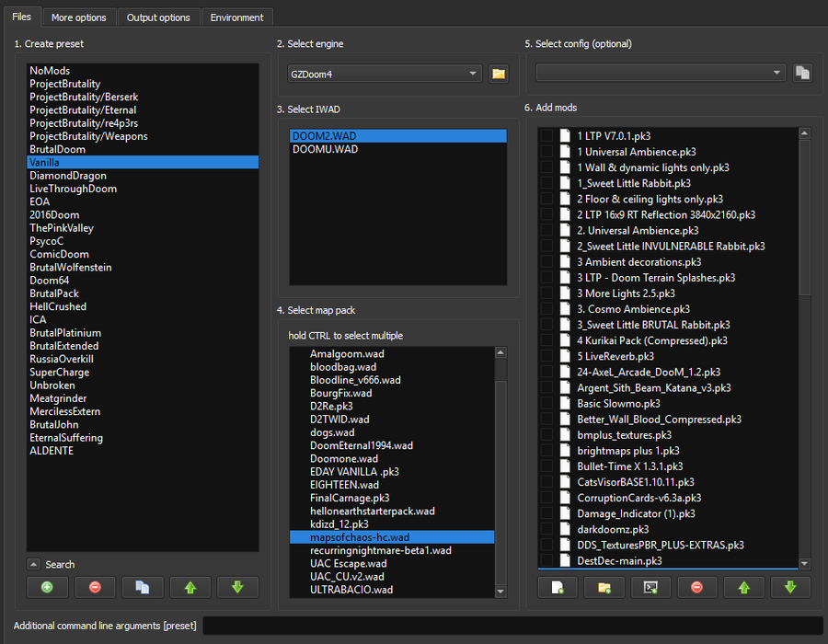
Task: Click the mods list scrollbar thumb
Action: tap(804, 217)
